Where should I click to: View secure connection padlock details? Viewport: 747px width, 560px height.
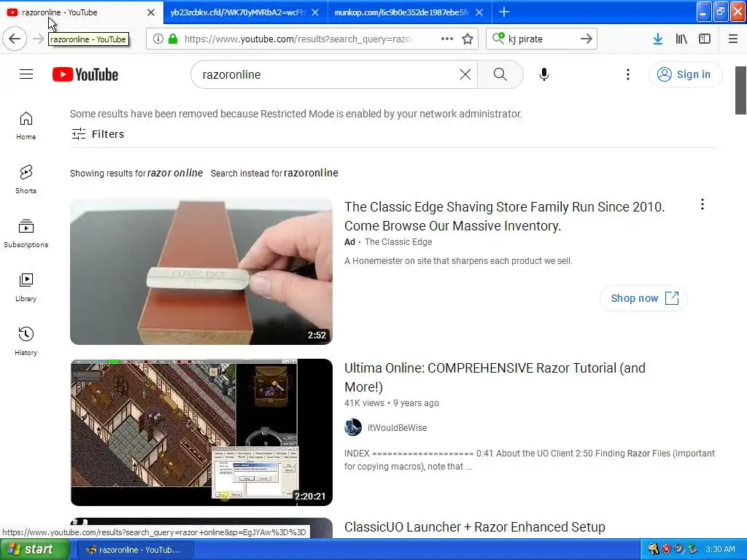[x=173, y=39]
